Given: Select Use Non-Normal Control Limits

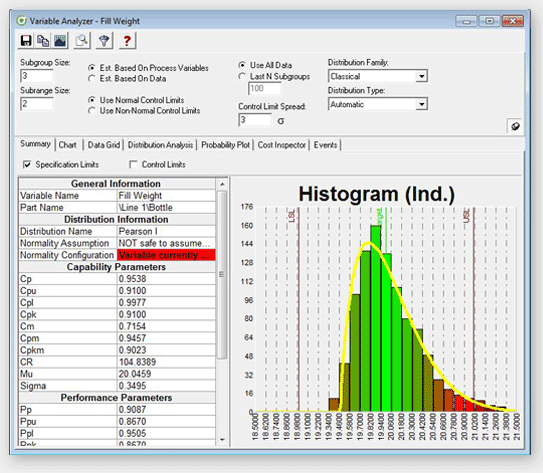Looking at the screenshot, I should tap(92, 111).
